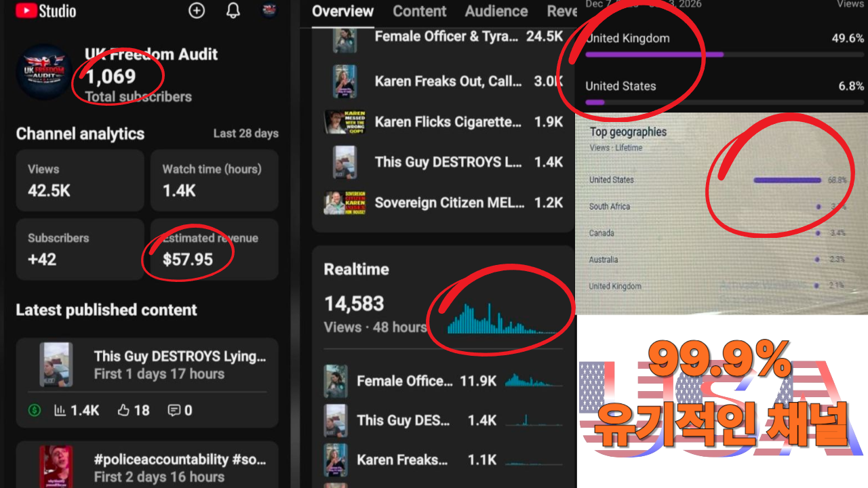
Task: Open the Audience tab
Action: click(496, 12)
